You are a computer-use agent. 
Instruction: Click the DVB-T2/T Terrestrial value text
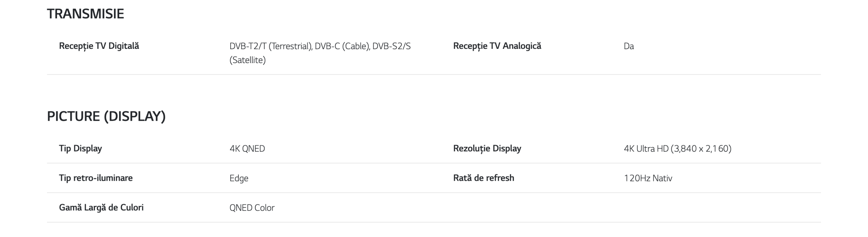pyautogui.click(x=271, y=46)
